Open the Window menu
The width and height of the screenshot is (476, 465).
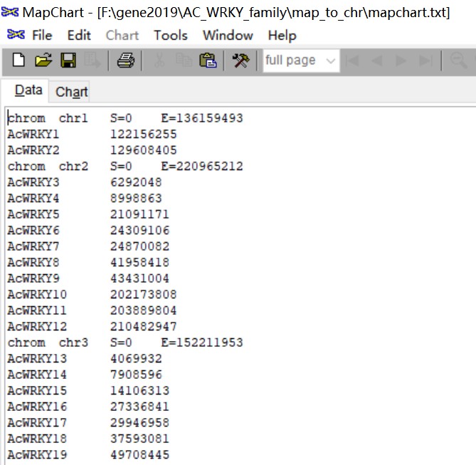tap(228, 35)
